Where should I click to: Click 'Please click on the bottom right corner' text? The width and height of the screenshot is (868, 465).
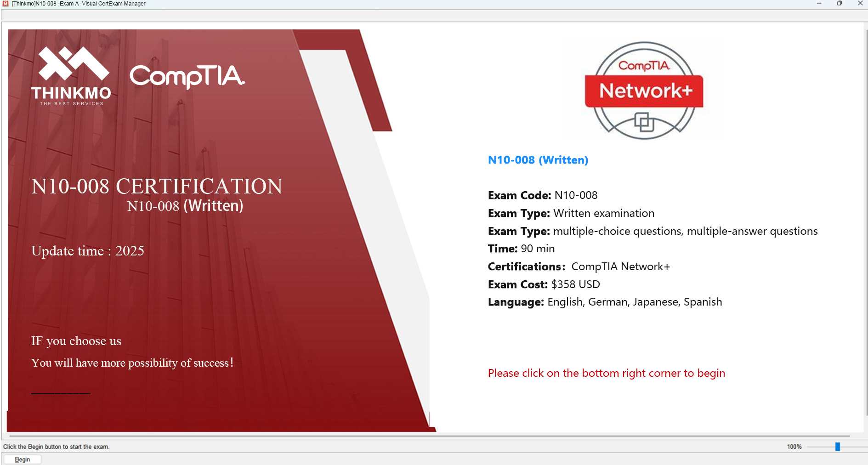[x=607, y=373]
